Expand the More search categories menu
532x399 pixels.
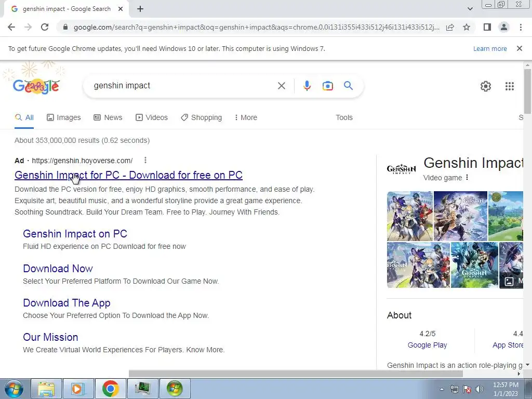[x=246, y=117]
